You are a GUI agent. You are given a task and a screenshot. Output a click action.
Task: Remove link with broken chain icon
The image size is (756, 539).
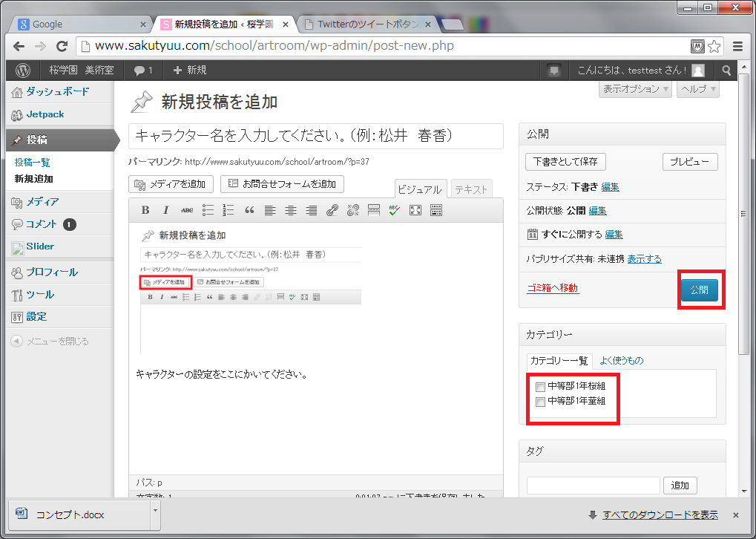pos(353,210)
